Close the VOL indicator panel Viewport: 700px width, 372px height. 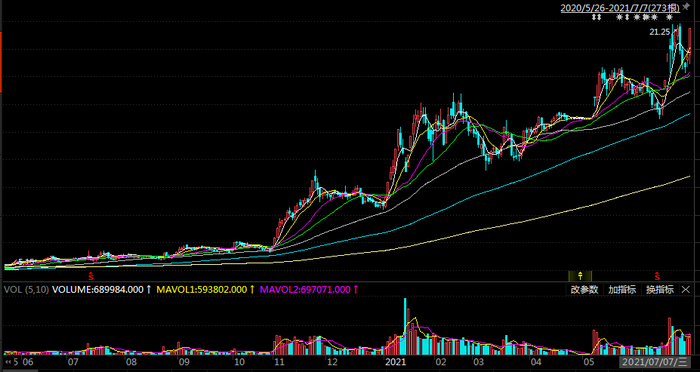(686, 289)
